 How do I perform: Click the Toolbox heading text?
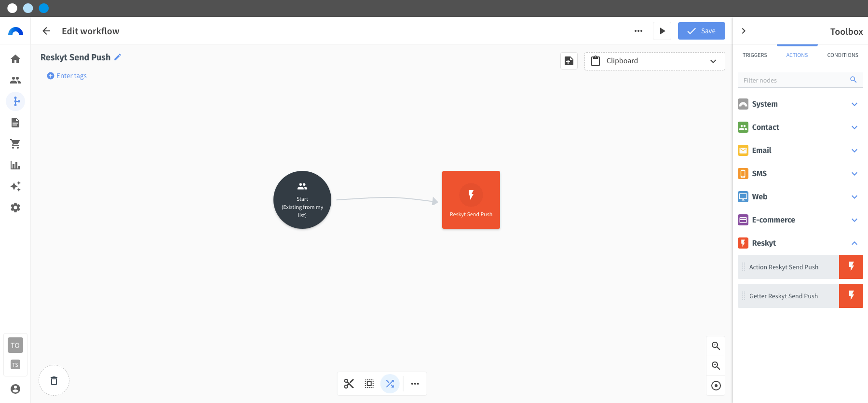click(846, 31)
